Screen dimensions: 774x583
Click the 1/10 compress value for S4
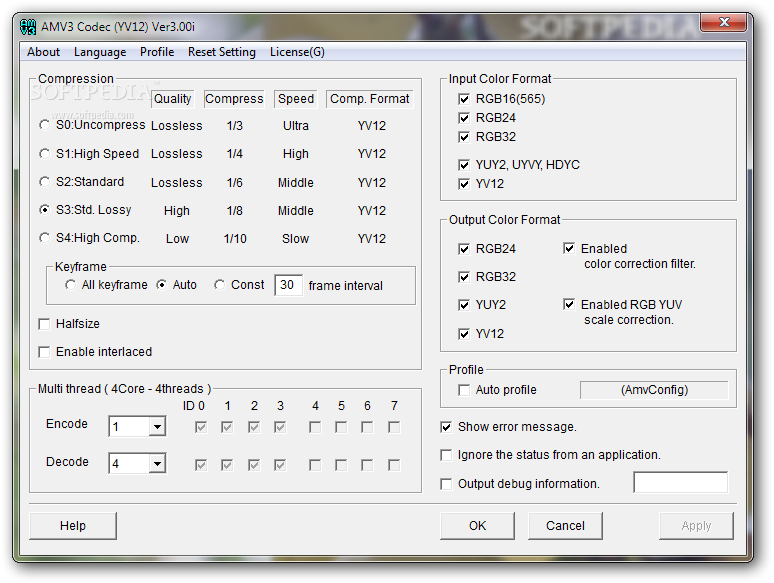click(235, 239)
